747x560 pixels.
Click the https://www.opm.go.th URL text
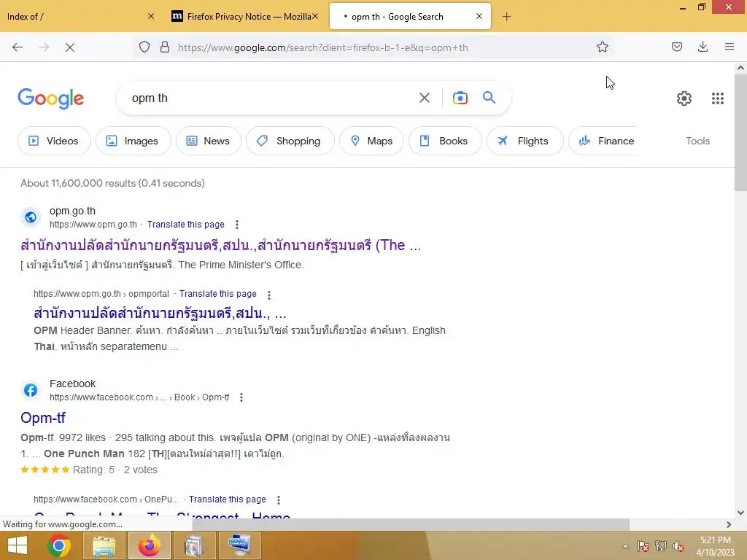tap(93, 225)
